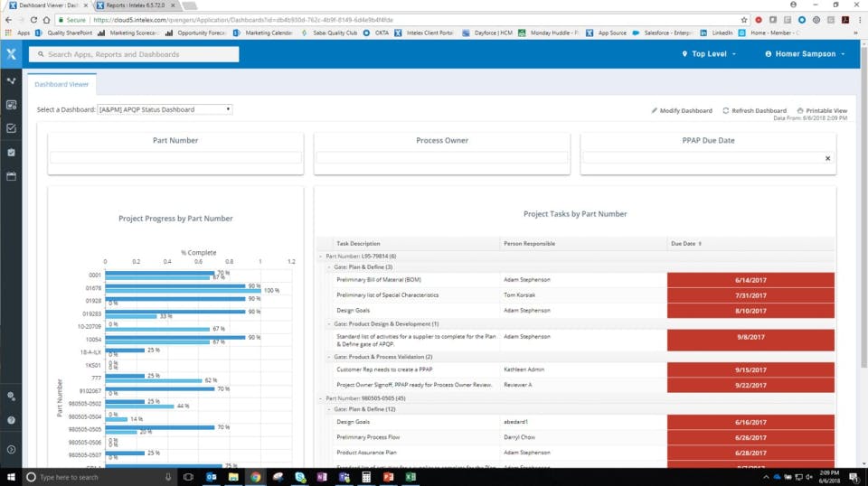Open the dashboards icon in the left sidebar
The image size is (868, 486).
coord(11,105)
